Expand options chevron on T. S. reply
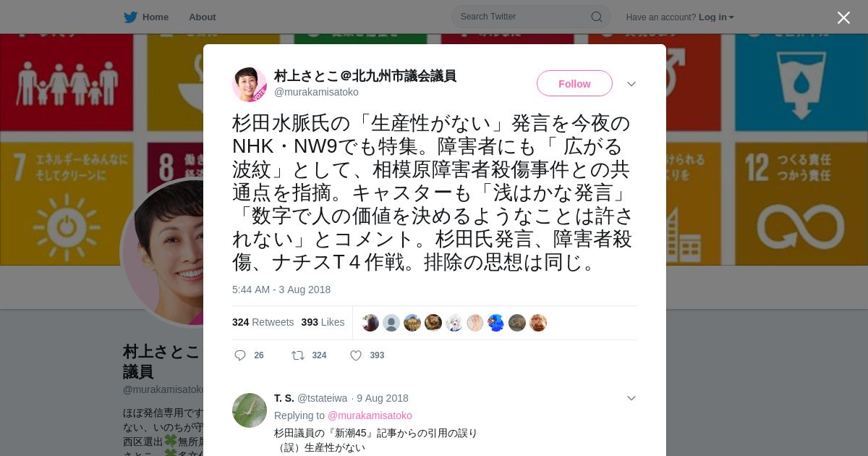The image size is (868, 456). pos(631,398)
